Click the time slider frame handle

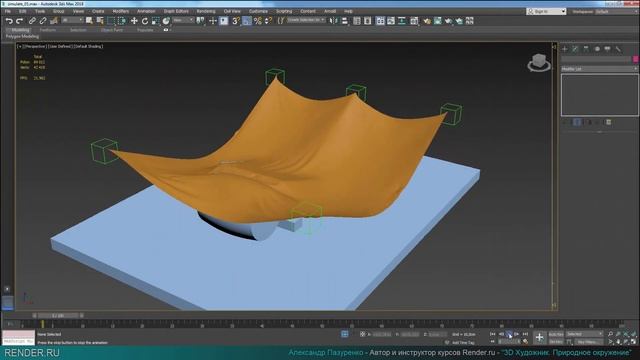pos(58,316)
